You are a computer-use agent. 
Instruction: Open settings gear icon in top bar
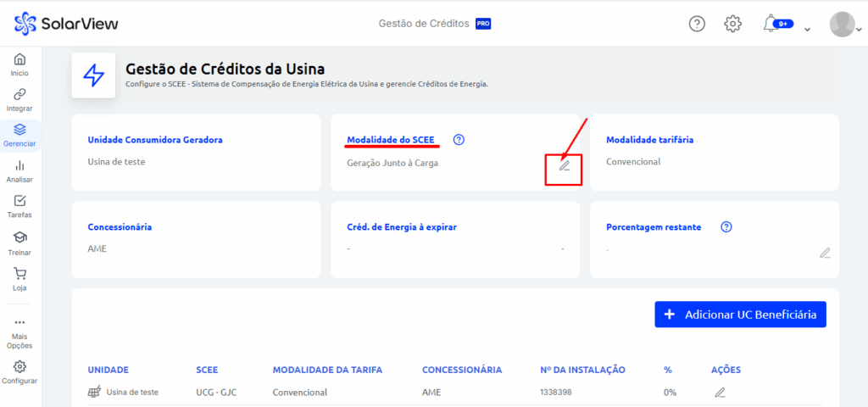click(733, 24)
